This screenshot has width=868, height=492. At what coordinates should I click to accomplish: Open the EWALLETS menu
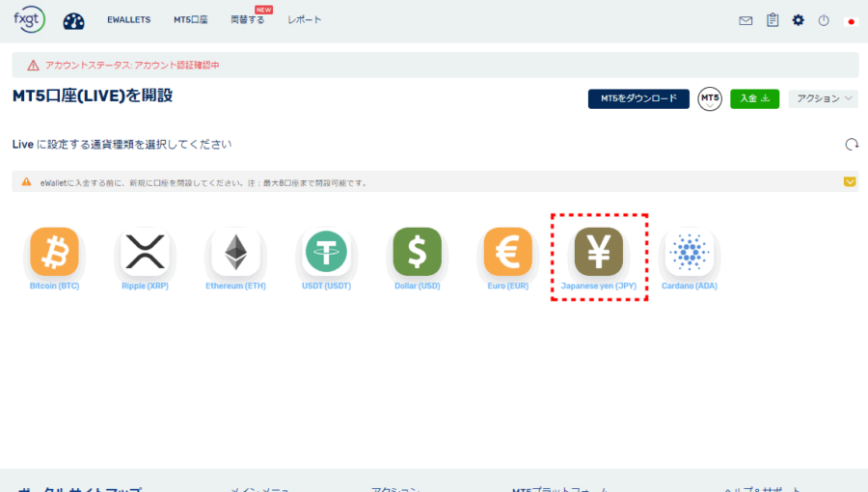tap(129, 20)
